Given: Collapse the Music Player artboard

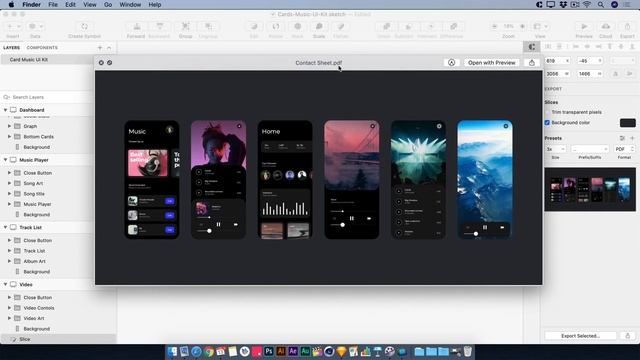Looking at the screenshot, I should tap(5, 160).
